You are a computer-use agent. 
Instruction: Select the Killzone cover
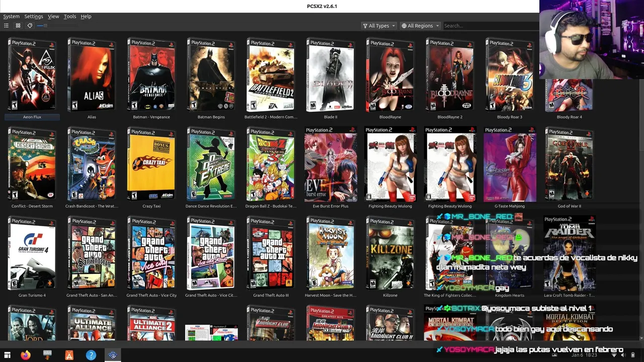[390, 253]
